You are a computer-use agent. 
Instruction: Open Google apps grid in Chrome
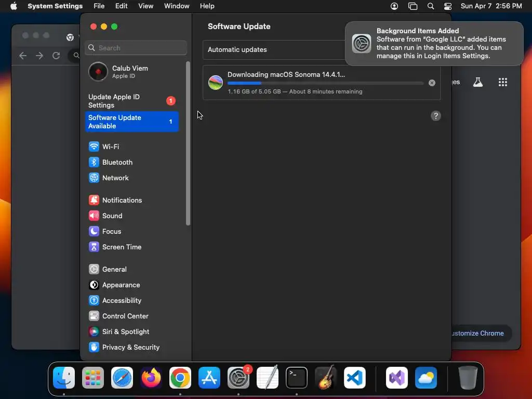[x=503, y=82]
